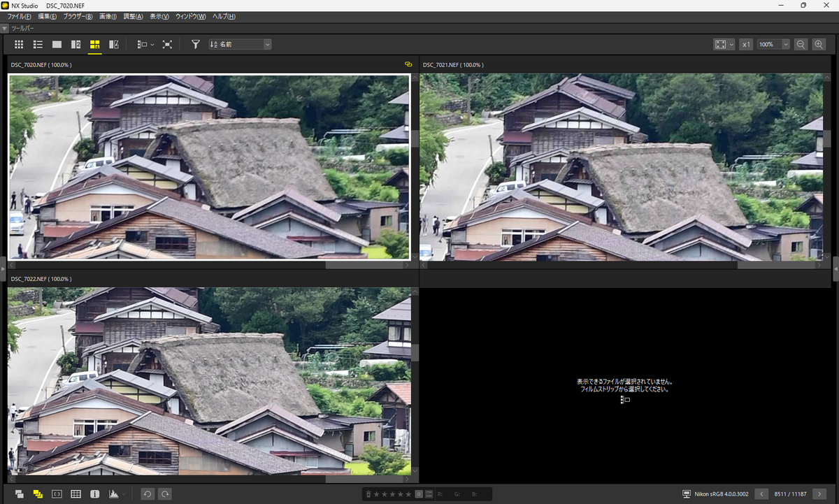
Task: Open the filmstrip layout dropdown arrow
Action: click(x=152, y=44)
